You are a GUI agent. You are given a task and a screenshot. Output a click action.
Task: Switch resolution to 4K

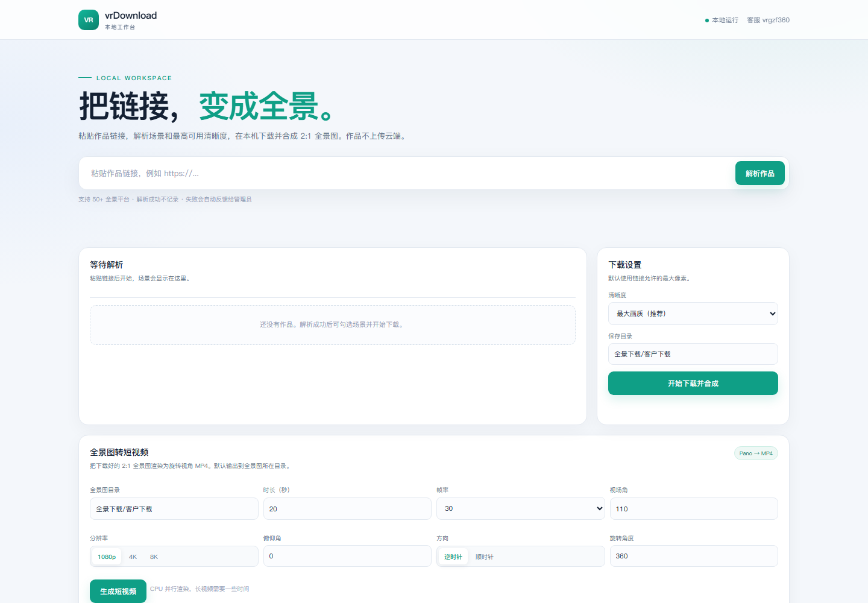coord(133,557)
